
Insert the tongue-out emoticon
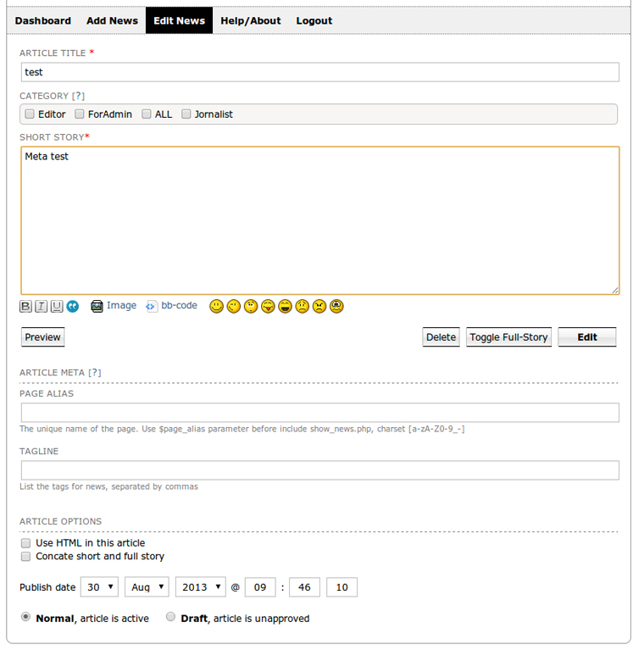(268, 307)
